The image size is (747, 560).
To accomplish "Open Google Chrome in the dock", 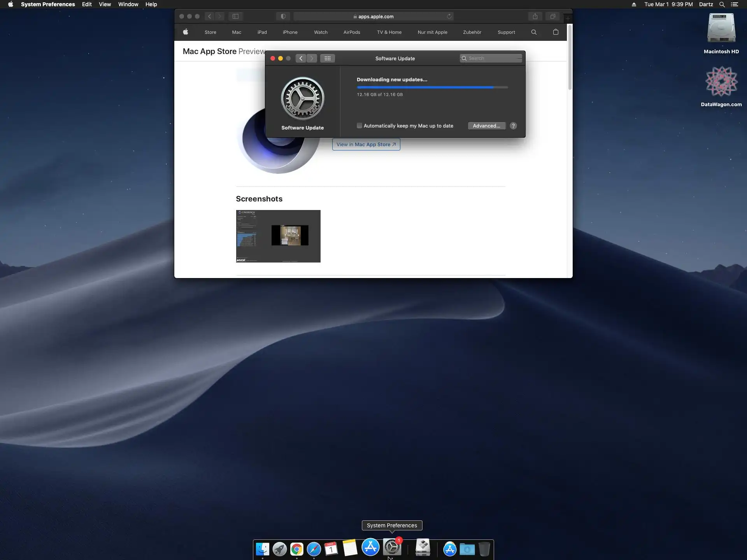I will 296,549.
